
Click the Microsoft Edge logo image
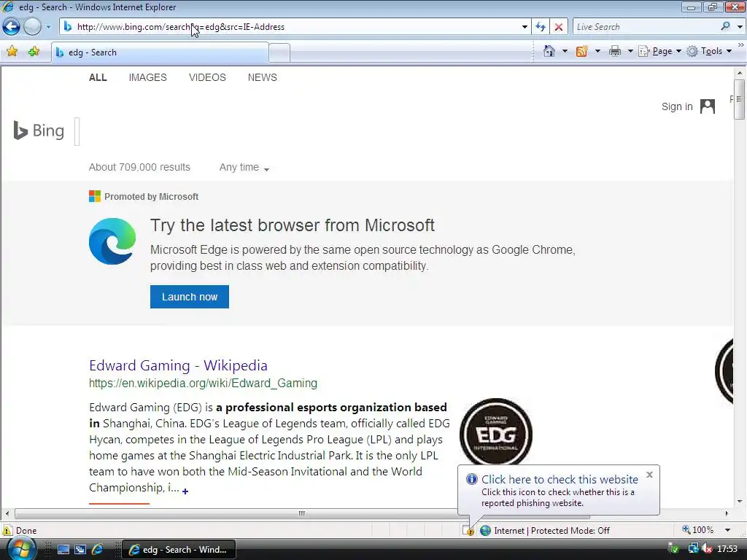[x=112, y=241]
